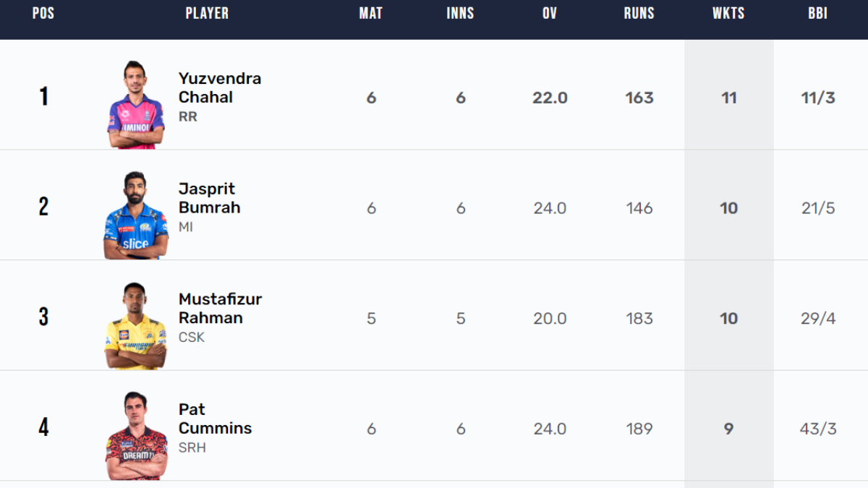
Task: Click Mustafizur Rahman's player photo
Action: [136, 326]
